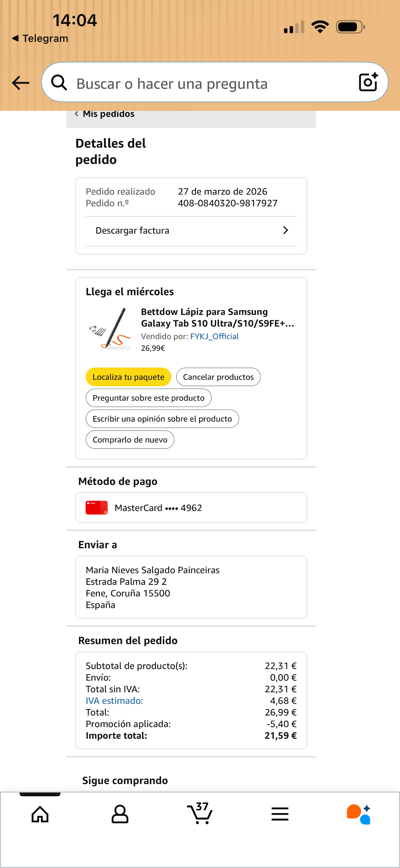
Task: Expand the Descargar factura chevron
Action: pyautogui.click(x=286, y=230)
